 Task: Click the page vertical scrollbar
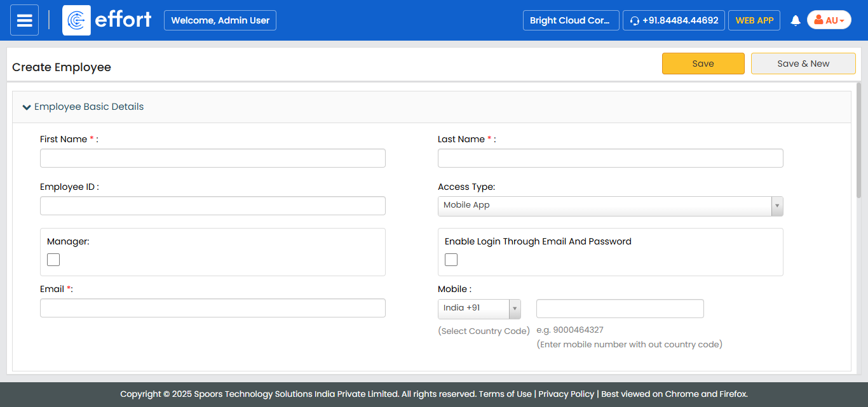click(858, 140)
